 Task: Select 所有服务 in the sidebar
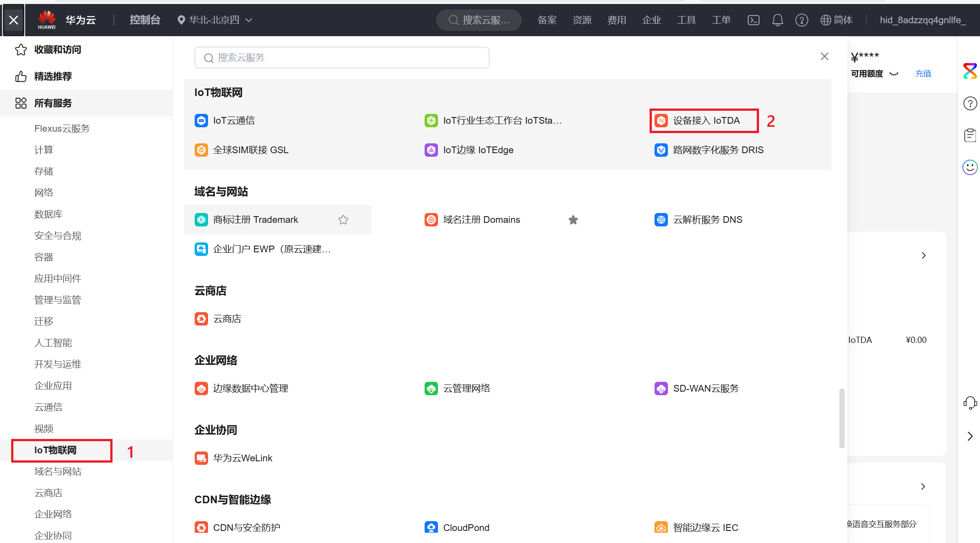[86, 103]
